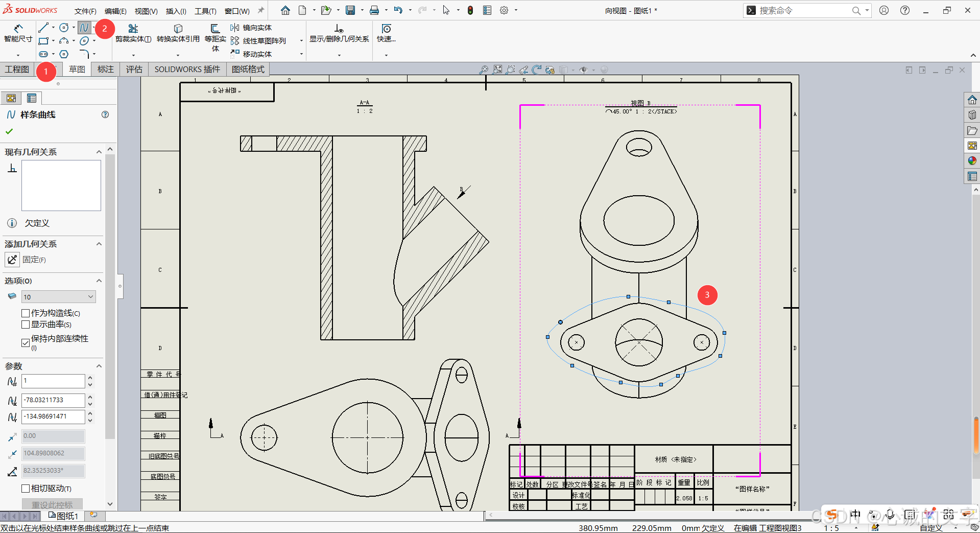The image size is (980, 533).
Task: Click the Trim Entities tool (剪裁实体)
Action: (133, 33)
